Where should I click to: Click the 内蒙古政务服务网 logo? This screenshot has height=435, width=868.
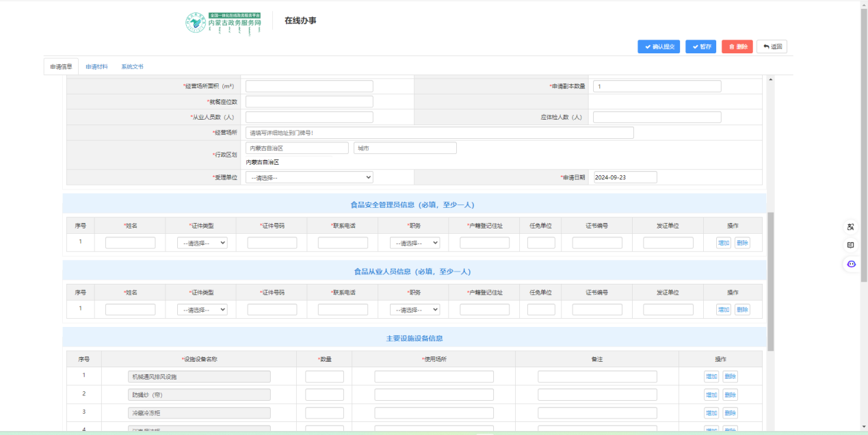point(224,23)
